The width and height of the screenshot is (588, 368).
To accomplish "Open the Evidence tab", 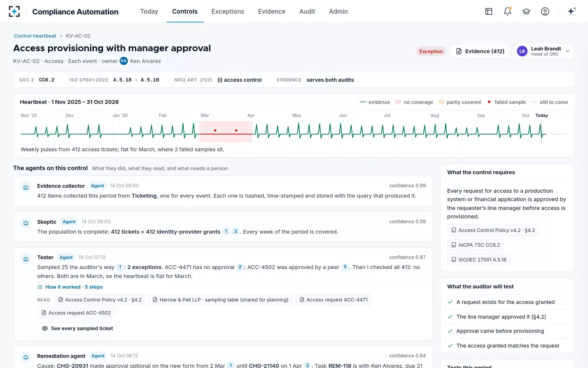I will point(272,11).
